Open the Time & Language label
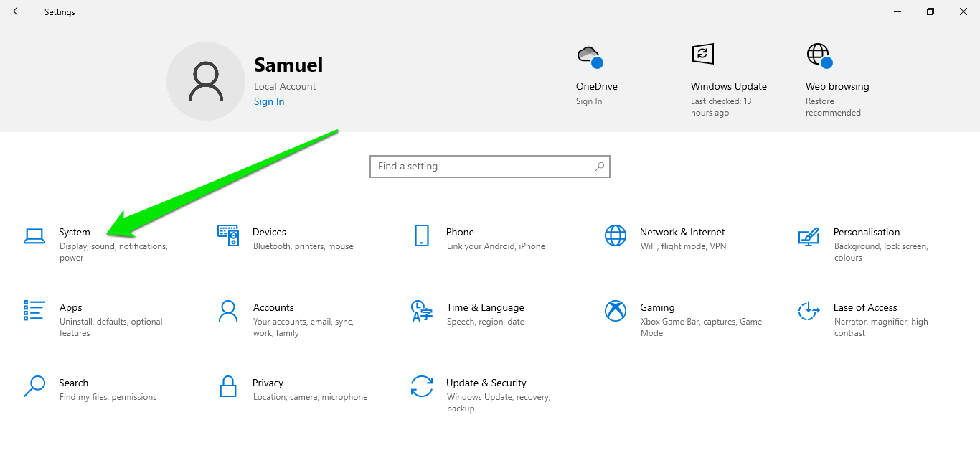 (486, 307)
